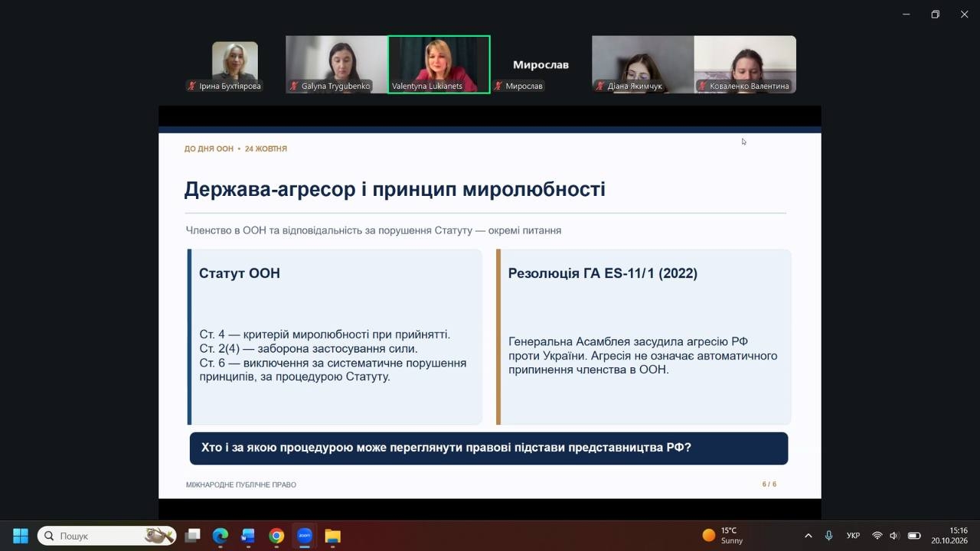980x551 pixels.
Task: Open the clock and date 15:16 panel
Action: 949,536
